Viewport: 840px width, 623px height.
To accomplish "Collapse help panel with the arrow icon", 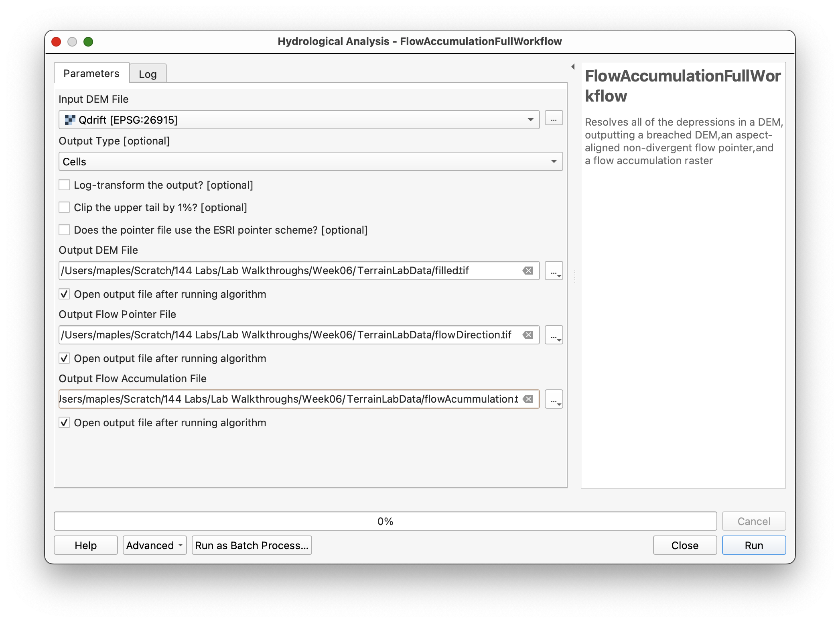I will coord(573,67).
